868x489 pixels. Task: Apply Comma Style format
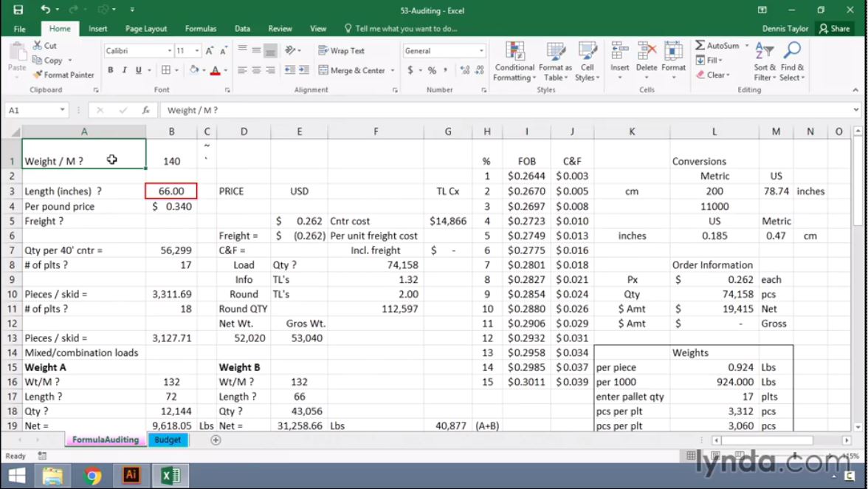pos(445,70)
